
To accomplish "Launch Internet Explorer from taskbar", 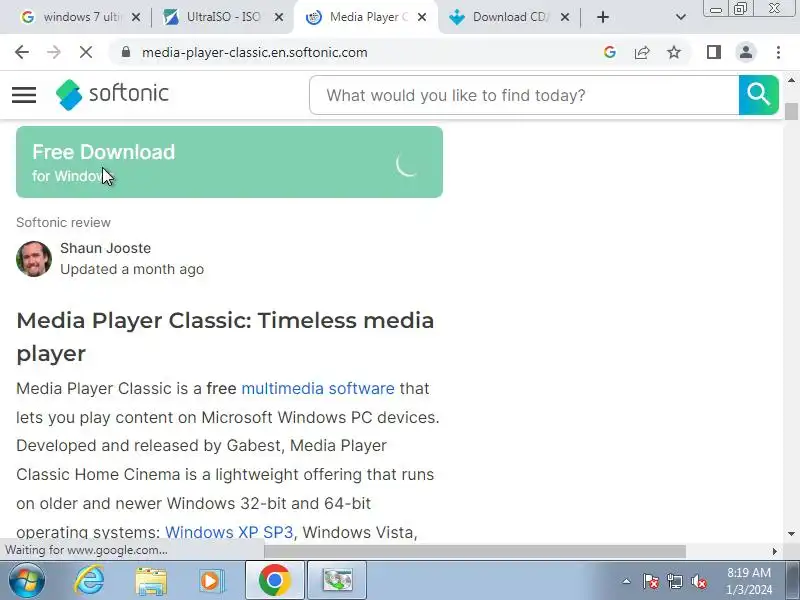I will [x=89, y=580].
